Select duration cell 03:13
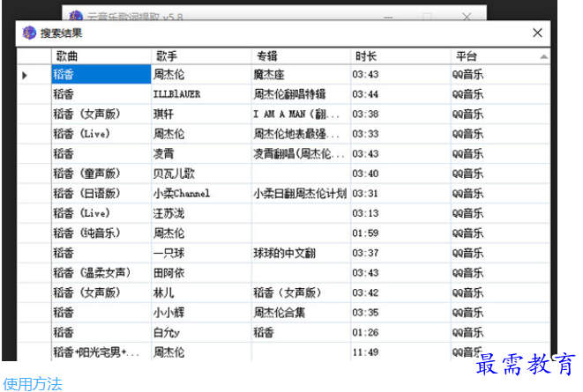This screenshot has height=392, width=583. [400, 213]
